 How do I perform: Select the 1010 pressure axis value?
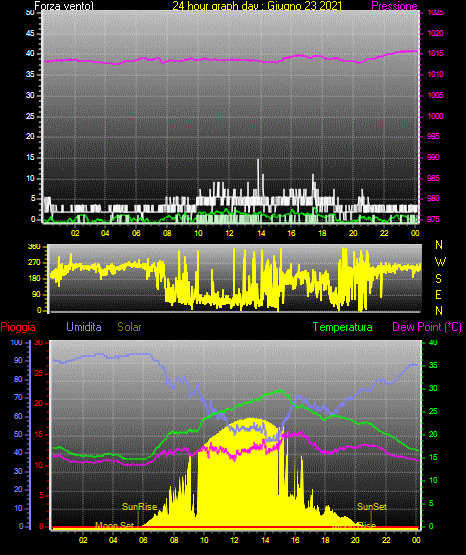pyautogui.click(x=435, y=74)
